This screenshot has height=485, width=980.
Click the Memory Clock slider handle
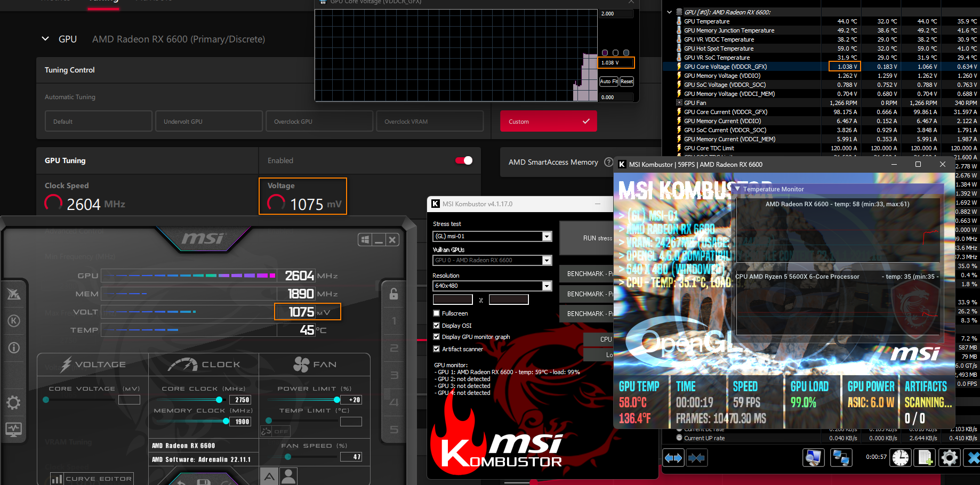pos(226,421)
